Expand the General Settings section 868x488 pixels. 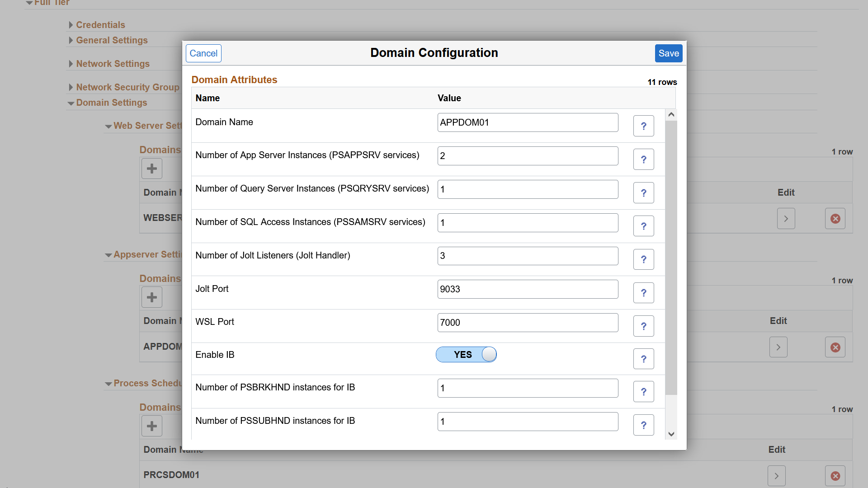pos(112,40)
